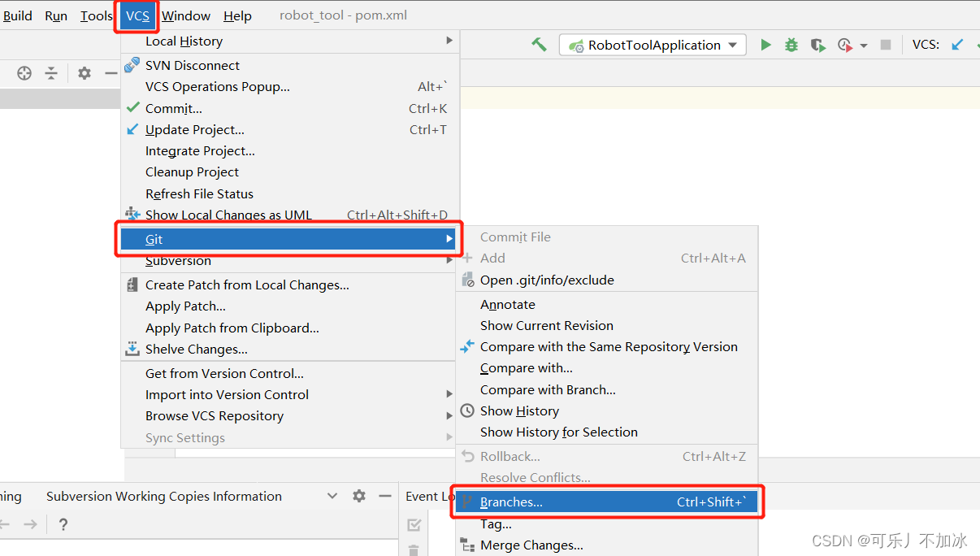Select Annotate in Git submenu
This screenshot has height=556, width=980.
point(607,304)
